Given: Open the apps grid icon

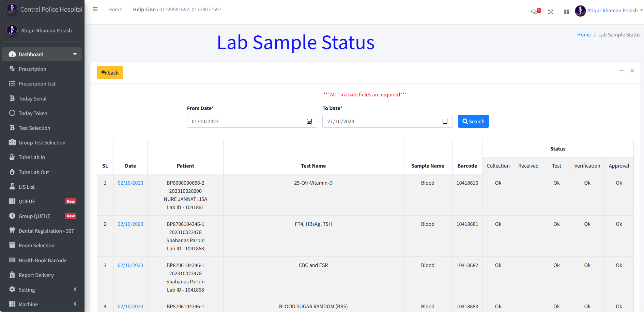Looking at the screenshot, I should pos(567,12).
